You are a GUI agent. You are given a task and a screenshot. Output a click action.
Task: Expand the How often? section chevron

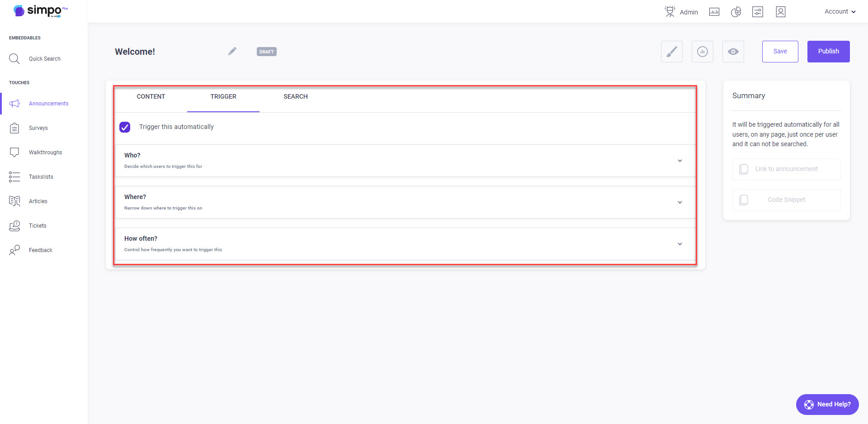click(680, 244)
